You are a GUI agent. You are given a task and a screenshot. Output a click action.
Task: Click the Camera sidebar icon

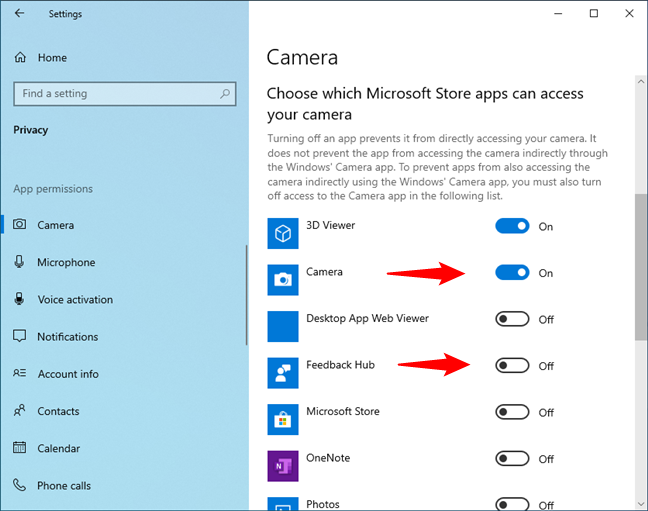pyautogui.click(x=19, y=224)
